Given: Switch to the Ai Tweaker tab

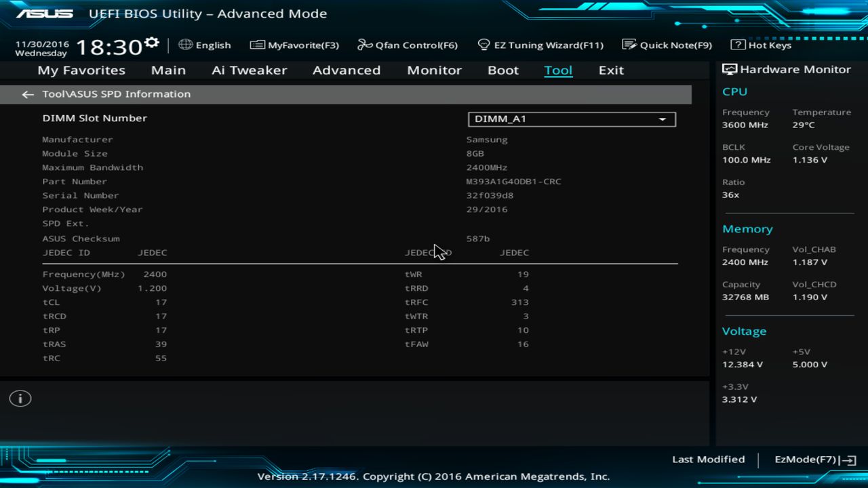Looking at the screenshot, I should coord(249,70).
